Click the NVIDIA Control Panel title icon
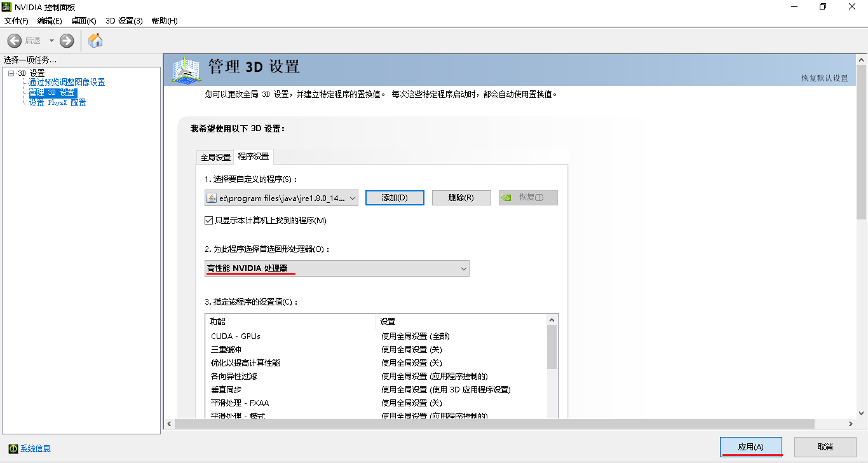This screenshot has width=868, height=463. click(x=7, y=7)
